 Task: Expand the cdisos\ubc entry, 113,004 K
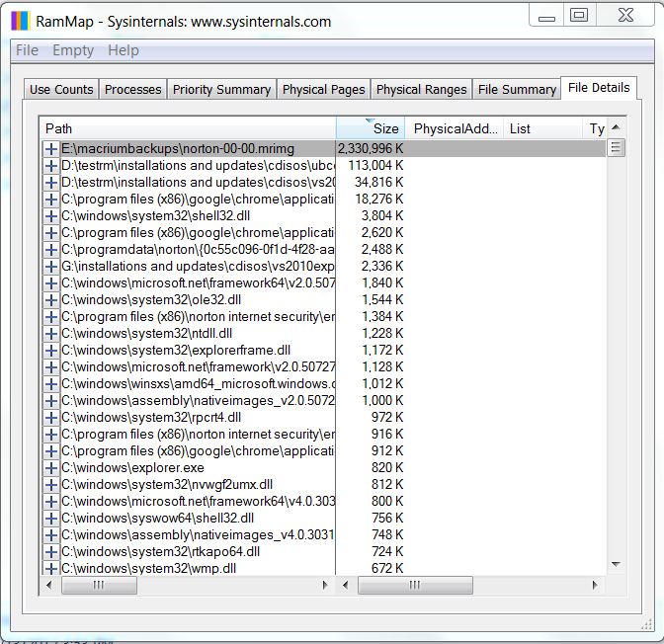pyautogui.click(x=51, y=166)
